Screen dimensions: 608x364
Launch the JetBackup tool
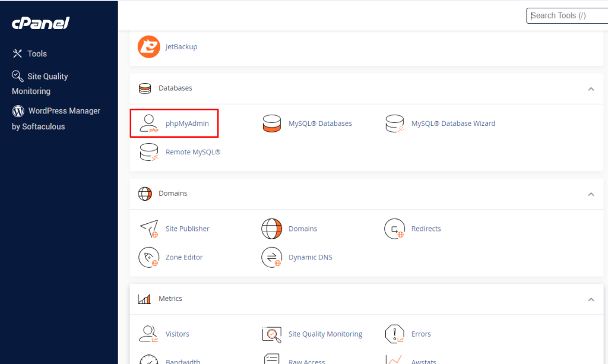click(181, 46)
